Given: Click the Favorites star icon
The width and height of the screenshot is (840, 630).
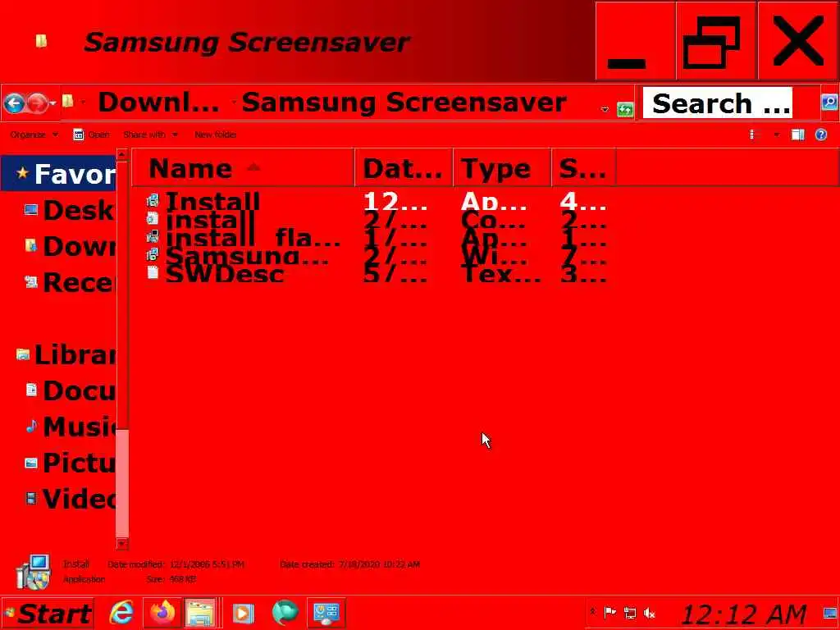Looking at the screenshot, I should click(22, 173).
